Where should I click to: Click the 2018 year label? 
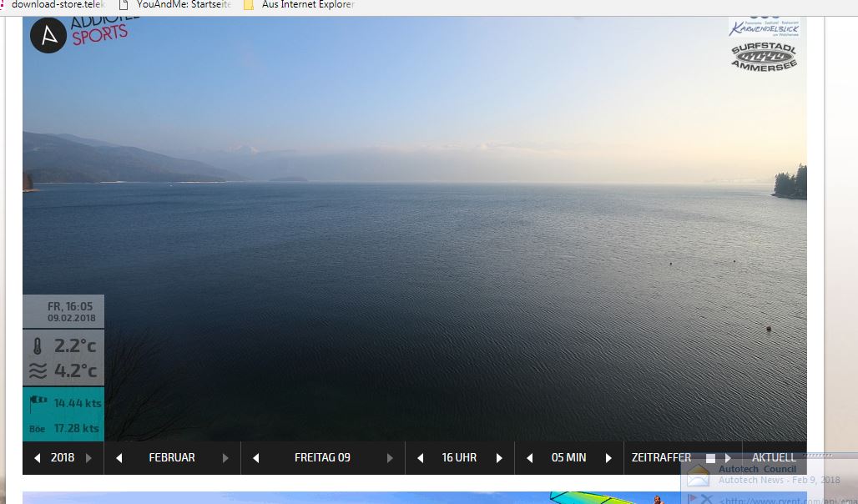coord(63,457)
